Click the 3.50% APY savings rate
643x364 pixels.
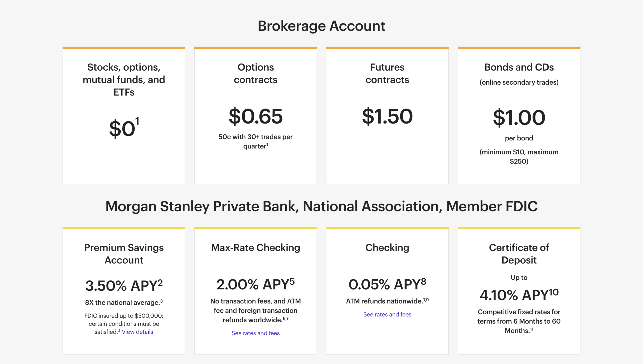pyautogui.click(x=124, y=286)
